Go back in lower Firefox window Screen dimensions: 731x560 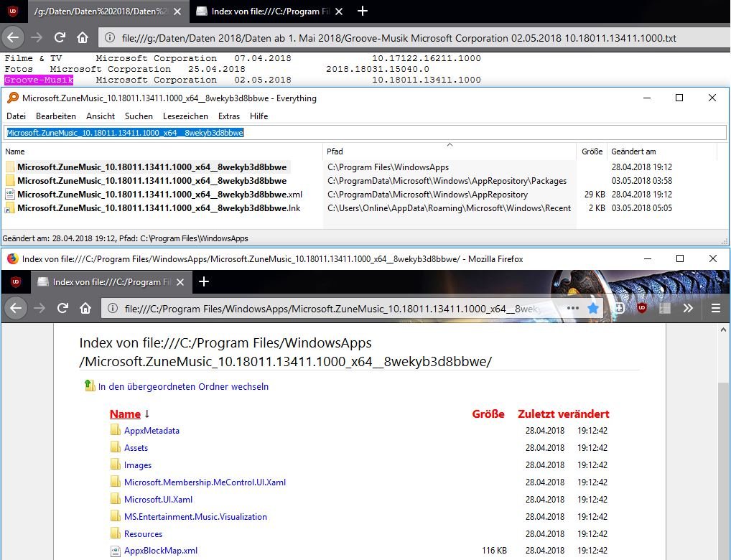click(x=16, y=308)
